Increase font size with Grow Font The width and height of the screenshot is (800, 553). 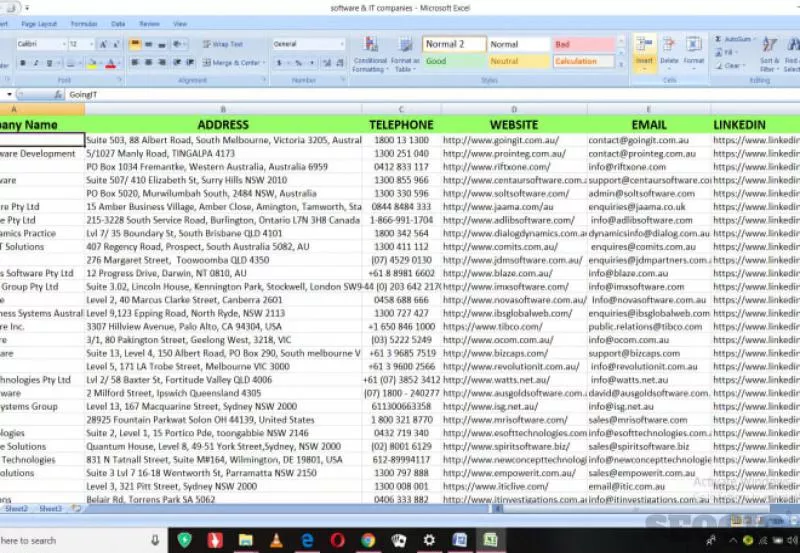(103, 44)
